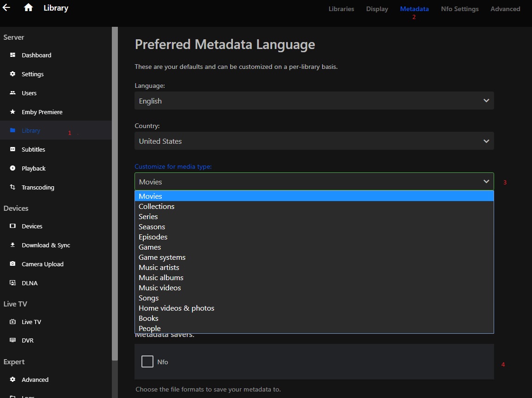Open the Libraries tab
This screenshot has height=398, width=532.
click(x=341, y=9)
